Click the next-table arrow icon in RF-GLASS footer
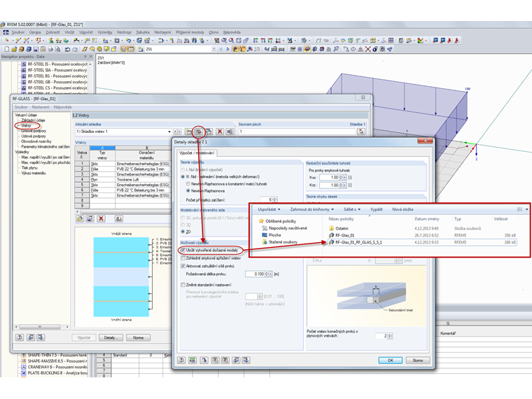This screenshot has height=399, width=532. pos(41,337)
